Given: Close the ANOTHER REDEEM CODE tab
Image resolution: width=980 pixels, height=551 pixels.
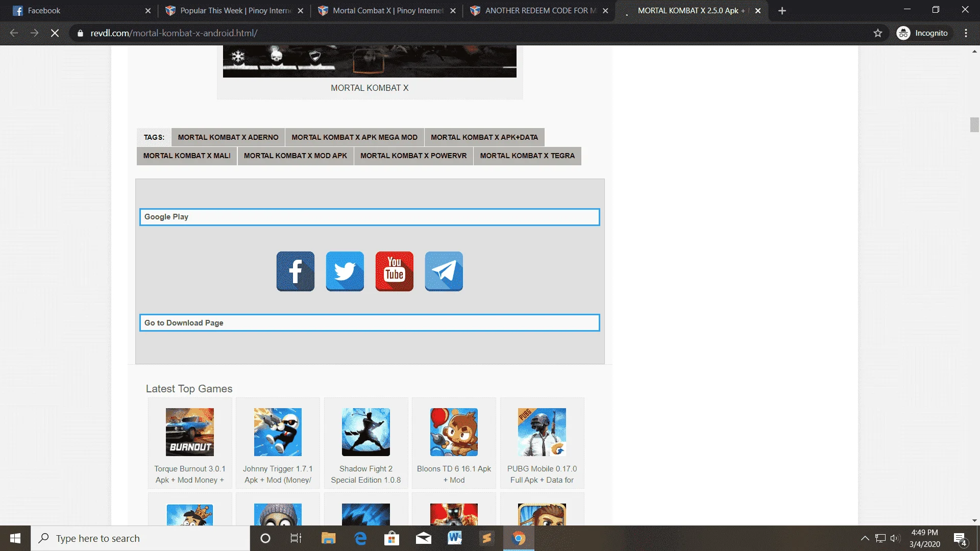Looking at the screenshot, I should click(x=605, y=11).
